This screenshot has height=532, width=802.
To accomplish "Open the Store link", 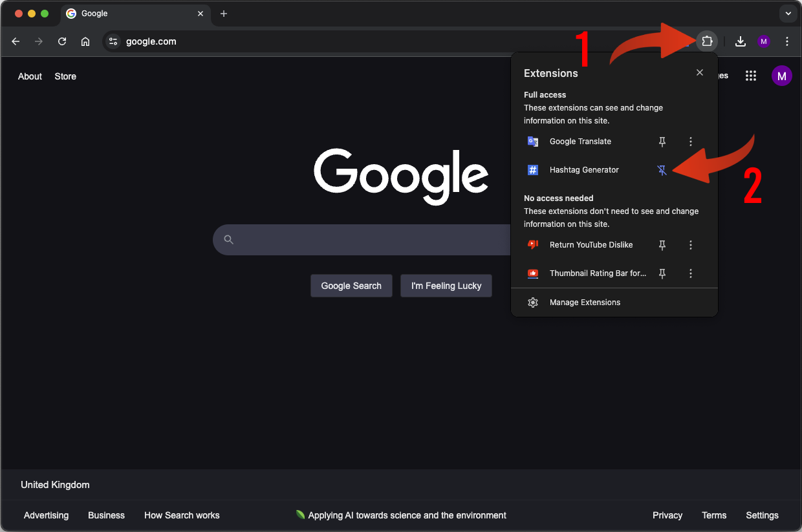I will pyautogui.click(x=65, y=76).
